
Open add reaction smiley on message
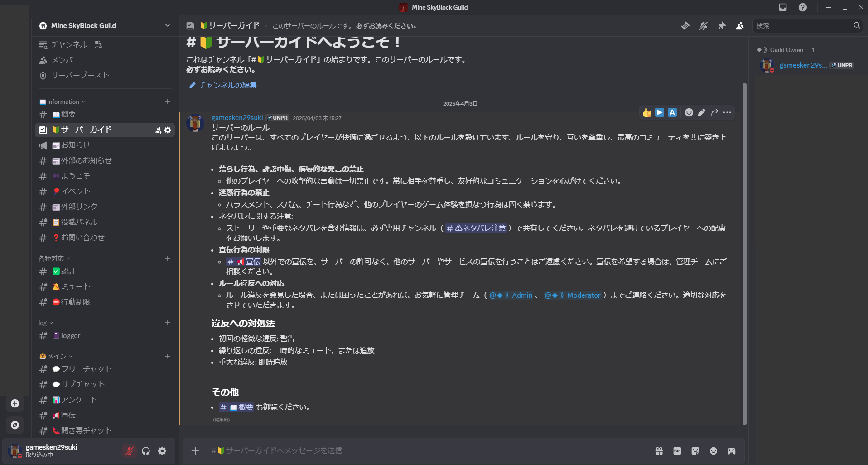(x=689, y=112)
